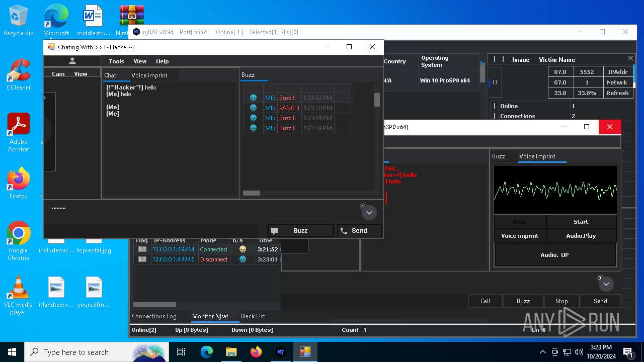The image size is (644, 362).
Task: Select the PANG !! message text
Action: [289, 108]
